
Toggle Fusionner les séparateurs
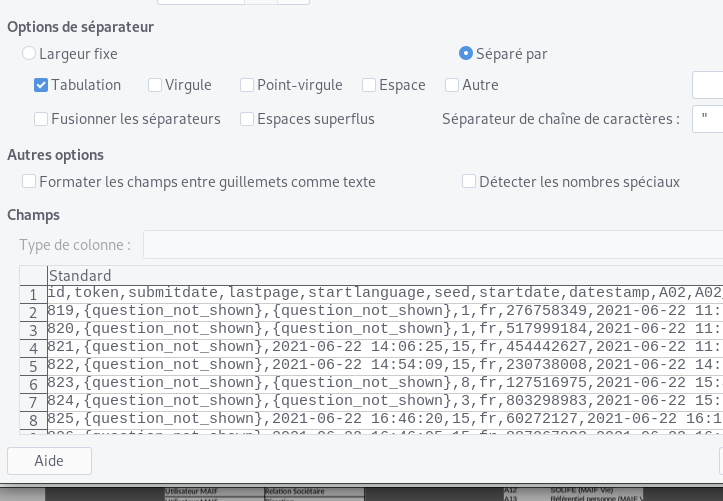(x=41, y=120)
